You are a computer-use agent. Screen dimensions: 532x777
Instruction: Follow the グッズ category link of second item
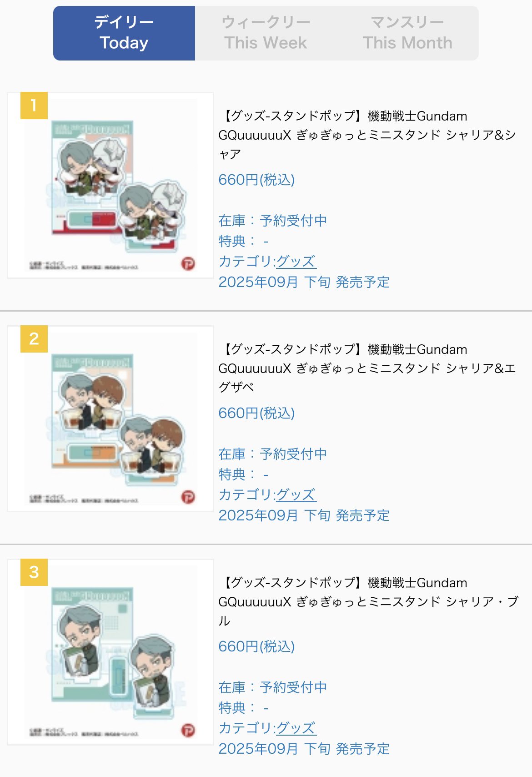296,495
